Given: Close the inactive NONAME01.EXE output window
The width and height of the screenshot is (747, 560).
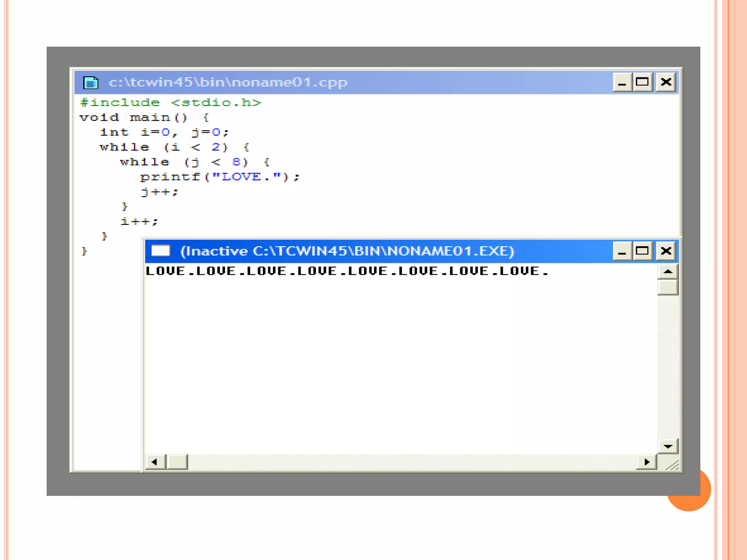Looking at the screenshot, I should pos(666,251).
